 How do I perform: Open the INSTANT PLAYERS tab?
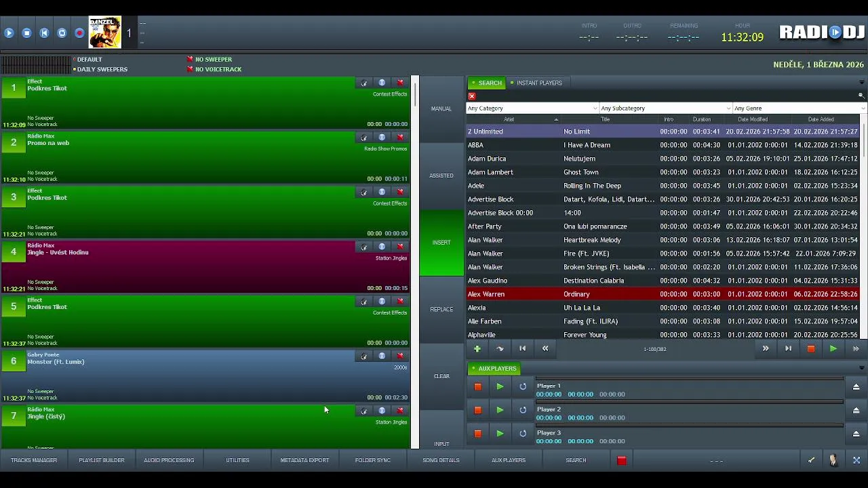click(536, 83)
